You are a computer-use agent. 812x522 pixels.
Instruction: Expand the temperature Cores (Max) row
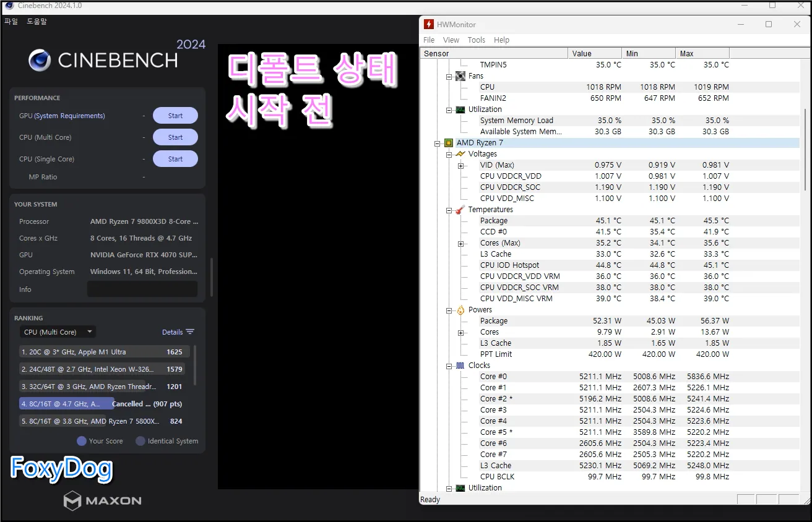pyautogui.click(x=460, y=243)
